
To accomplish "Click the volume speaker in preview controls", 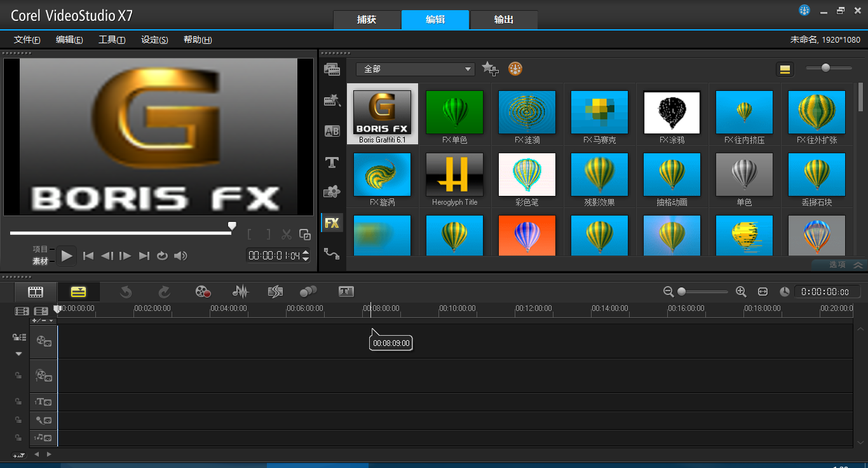I will 181,256.
